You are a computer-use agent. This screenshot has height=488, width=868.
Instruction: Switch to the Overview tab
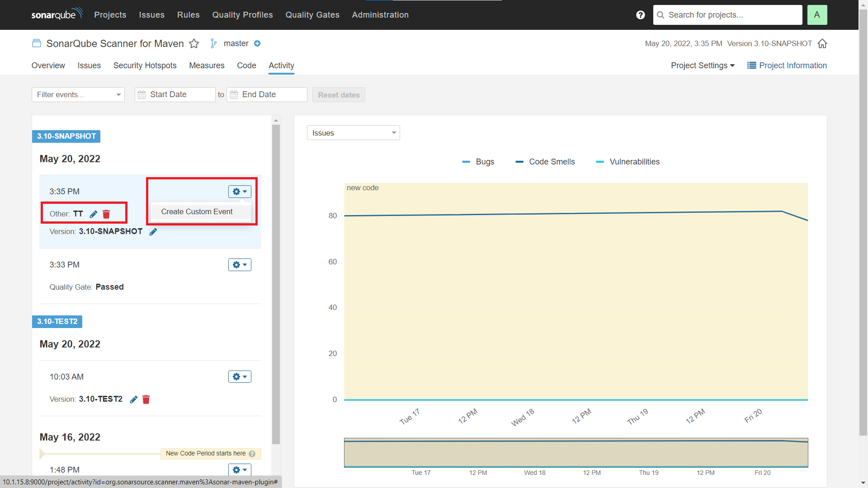(x=48, y=66)
